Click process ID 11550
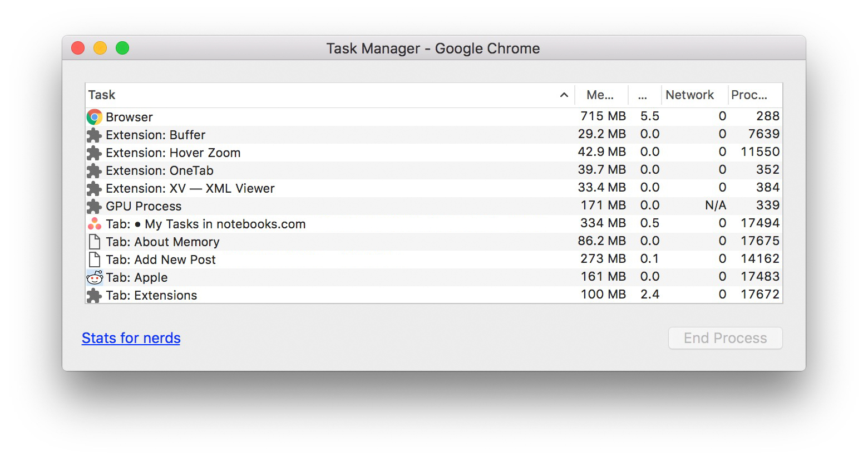 click(x=760, y=151)
